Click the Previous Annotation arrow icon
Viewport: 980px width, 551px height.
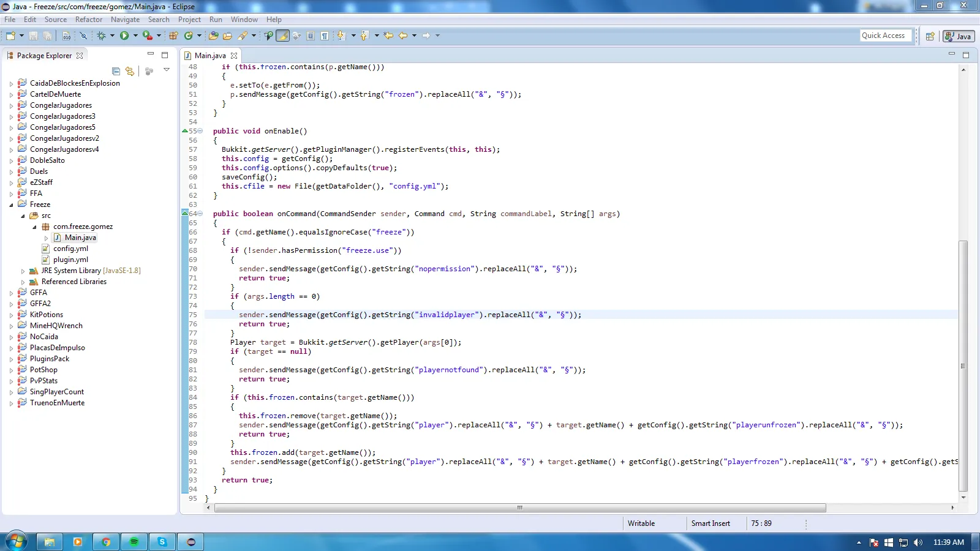364,36
